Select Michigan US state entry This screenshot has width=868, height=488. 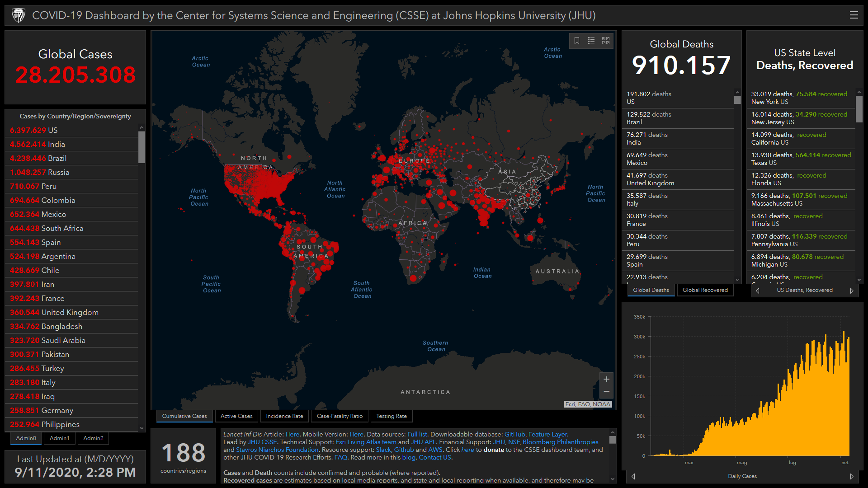801,261
